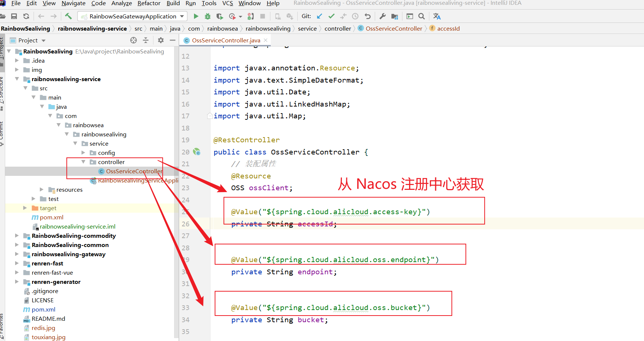Open the Analyze menu
The image size is (644, 341).
[x=122, y=3]
